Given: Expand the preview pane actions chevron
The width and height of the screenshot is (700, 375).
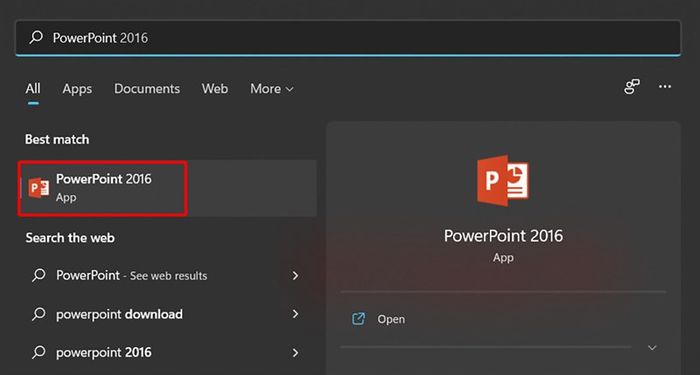Looking at the screenshot, I should pyautogui.click(x=652, y=347).
